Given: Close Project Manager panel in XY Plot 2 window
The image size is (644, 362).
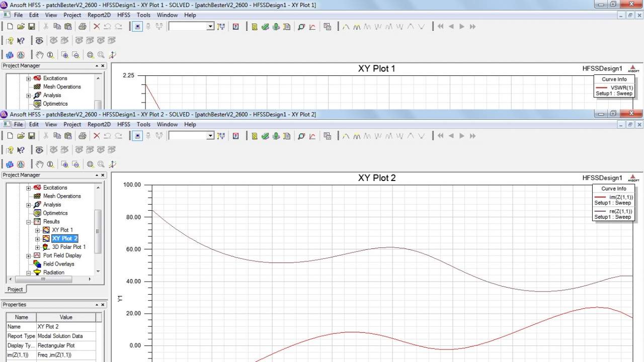Looking at the screenshot, I should (x=103, y=175).
